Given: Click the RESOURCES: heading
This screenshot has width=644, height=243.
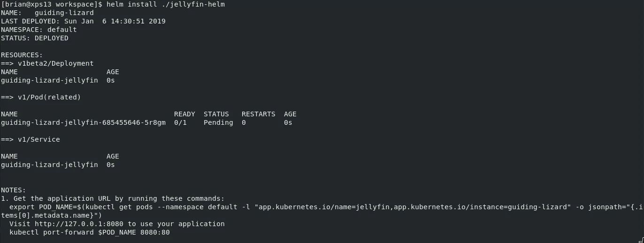Looking at the screenshot, I should 22,55.
